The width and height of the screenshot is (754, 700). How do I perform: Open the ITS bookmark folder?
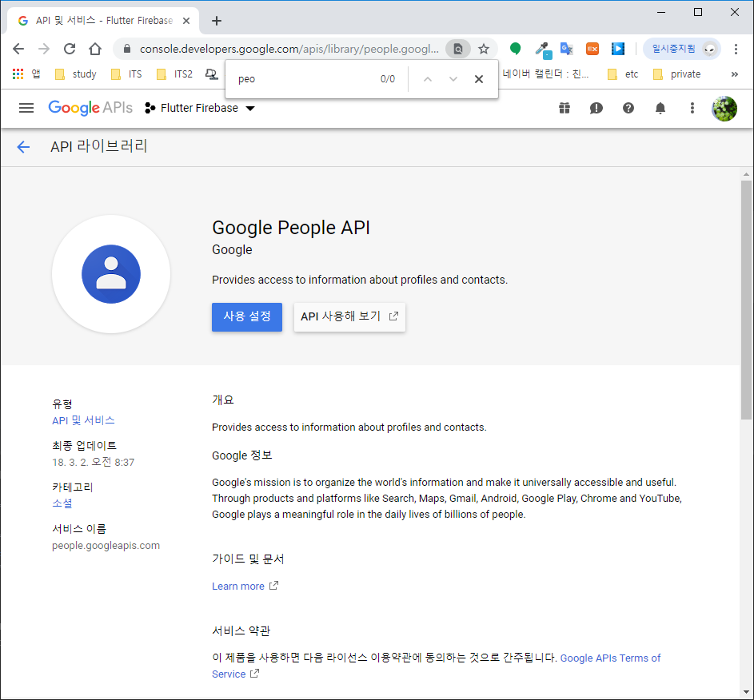(126, 74)
